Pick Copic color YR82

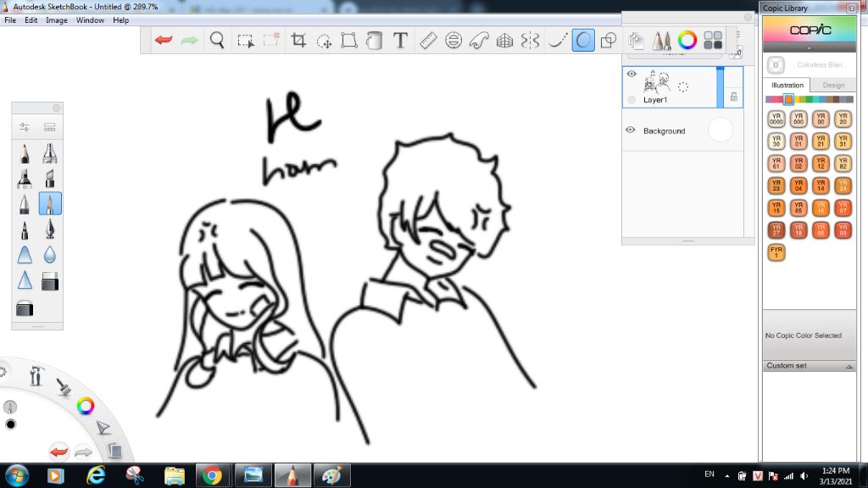point(843,164)
